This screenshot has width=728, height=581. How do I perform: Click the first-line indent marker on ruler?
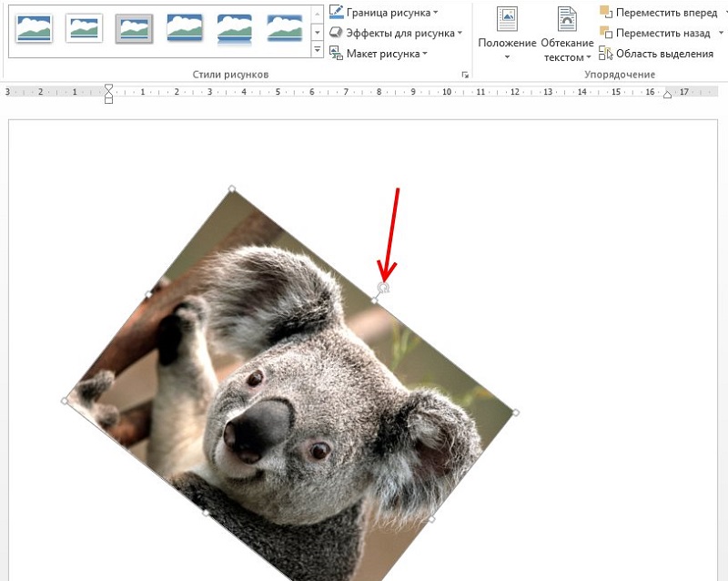coord(108,87)
